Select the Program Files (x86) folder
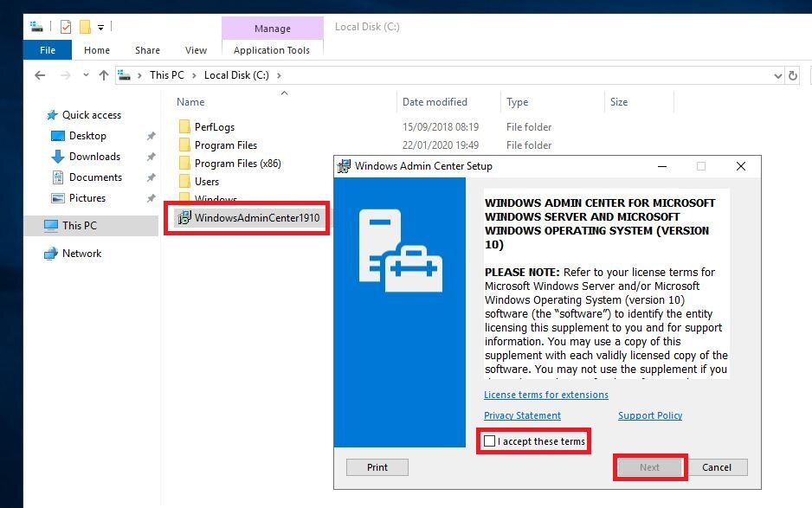Image resolution: width=812 pixels, height=508 pixels. pyautogui.click(x=238, y=163)
